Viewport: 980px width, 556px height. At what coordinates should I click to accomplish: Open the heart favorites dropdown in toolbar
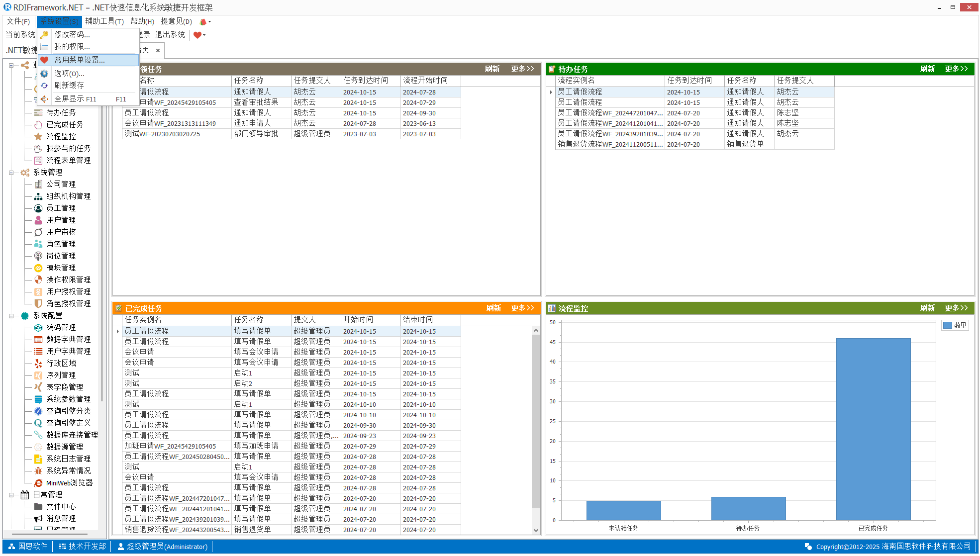pos(204,35)
